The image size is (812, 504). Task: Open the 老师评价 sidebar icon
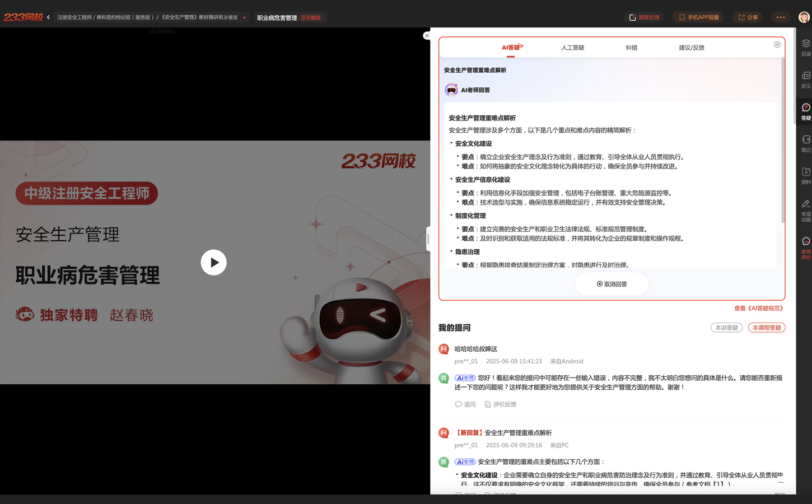click(805, 248)
